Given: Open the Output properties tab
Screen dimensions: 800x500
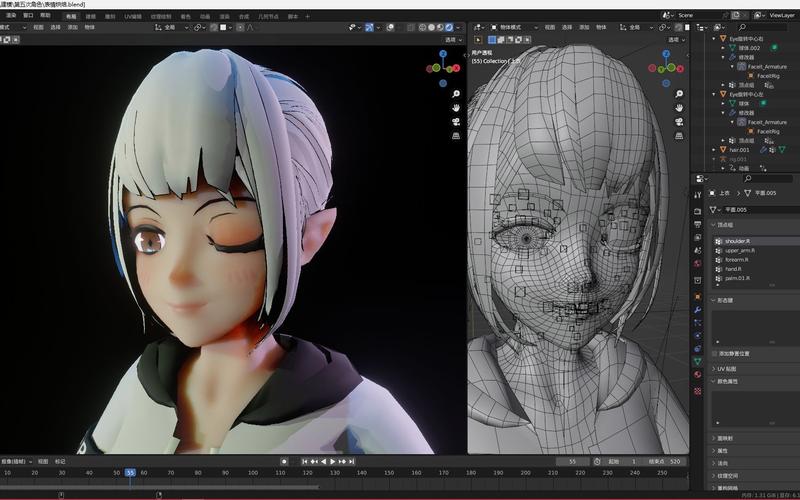Looking at the screenshot, I should 697,224.
